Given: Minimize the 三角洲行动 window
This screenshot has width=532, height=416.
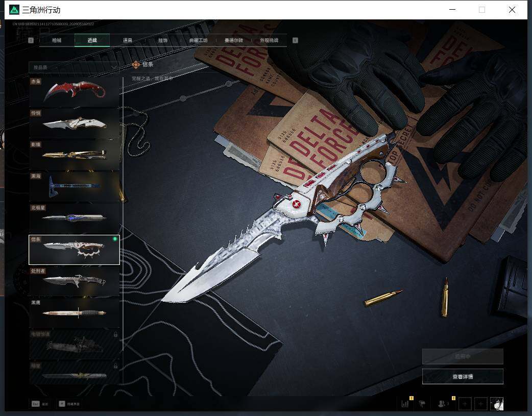Looking at the screenshot, I should [x=452, y=10].
